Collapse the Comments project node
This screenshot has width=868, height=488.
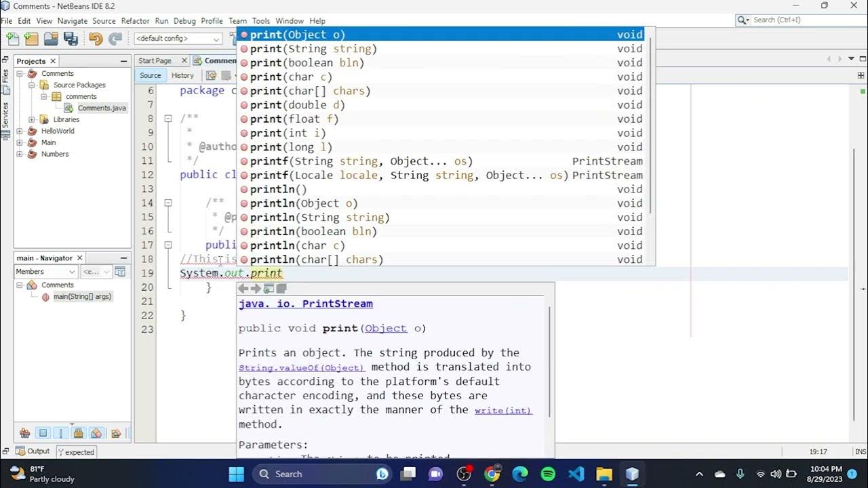point(20,73)
